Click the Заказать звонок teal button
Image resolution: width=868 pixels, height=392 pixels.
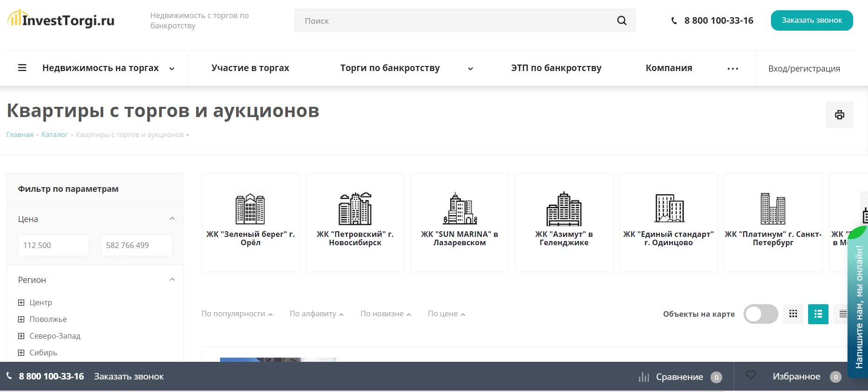point(812,20)
